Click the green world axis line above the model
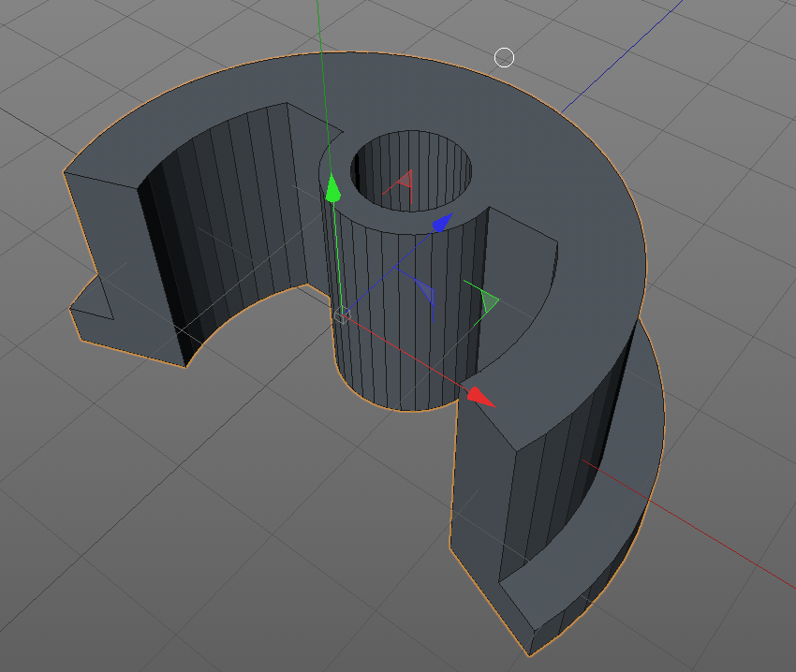This screenshot has width=796, height=672. (319, 28)
